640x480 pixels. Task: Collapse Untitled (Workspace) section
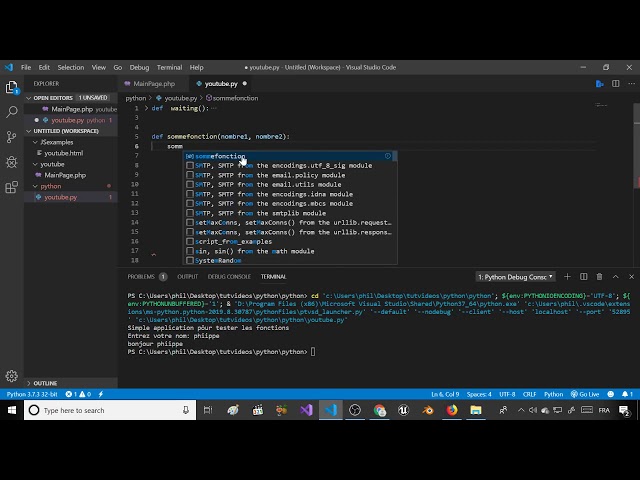tap(29, 131)
